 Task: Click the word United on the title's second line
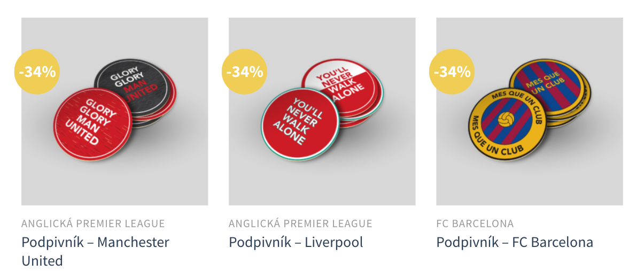point(42,261)
